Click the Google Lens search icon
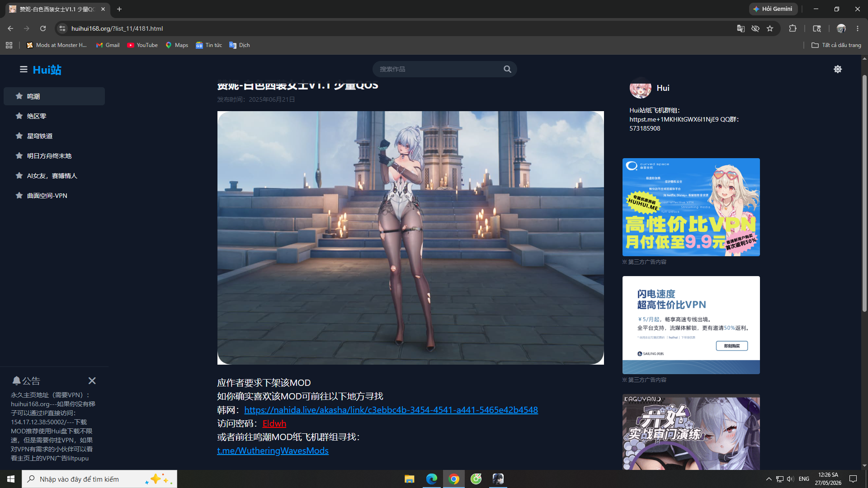The image size is (868, 488). click(816, 28)
